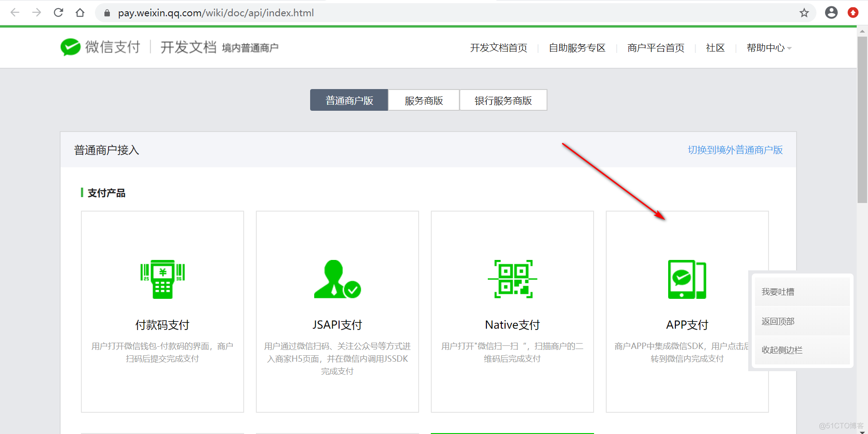Click the red update arrow icon
The height and width of the screenshot is (434, 868).
853,13
